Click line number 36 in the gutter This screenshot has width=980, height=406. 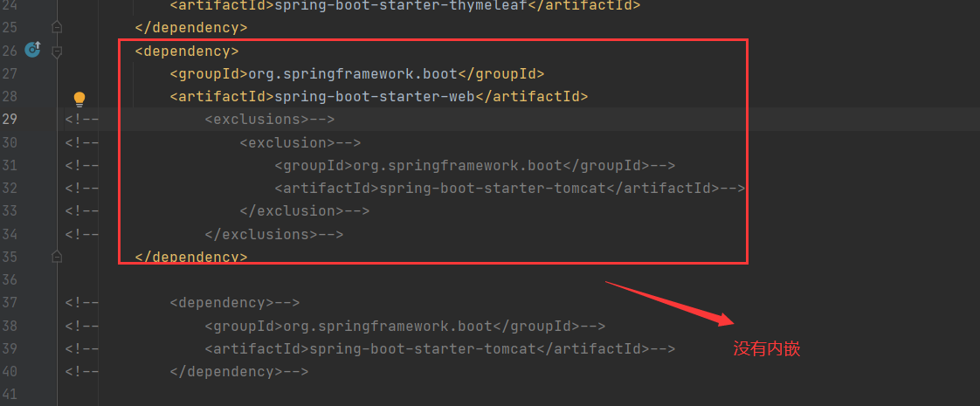[10, 279]
